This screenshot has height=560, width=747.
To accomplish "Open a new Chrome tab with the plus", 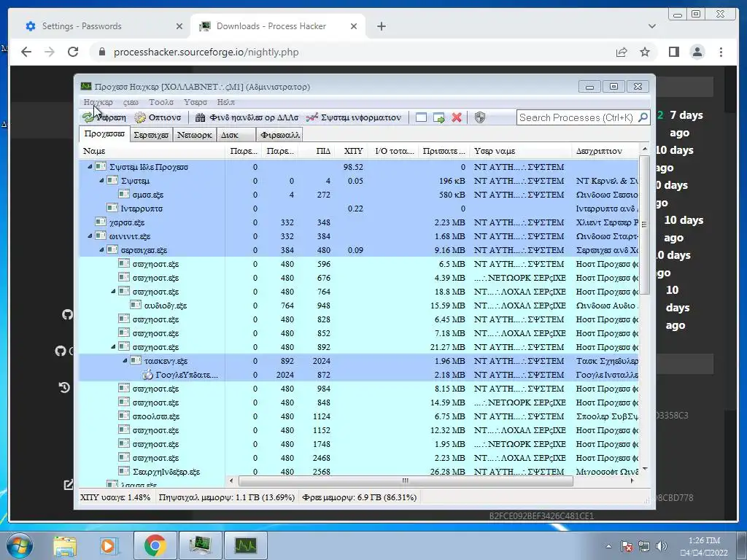I will pos(381,26).
